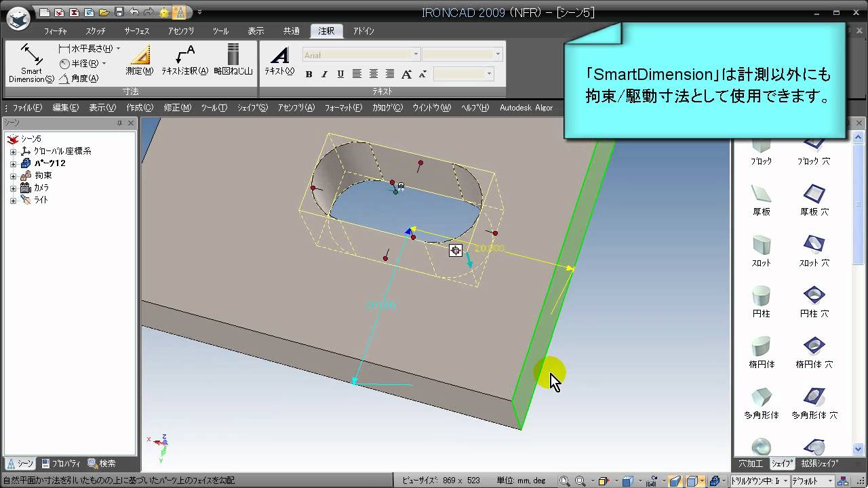The image size is (868, 488).
Task: Select the 角度 angle dimension
Action: click(x=79, y=79)
